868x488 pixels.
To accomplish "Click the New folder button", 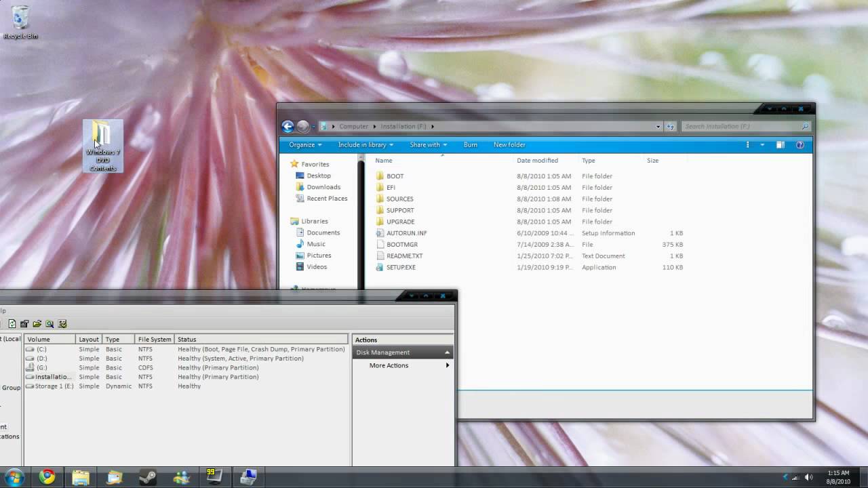I will [509, 145].
